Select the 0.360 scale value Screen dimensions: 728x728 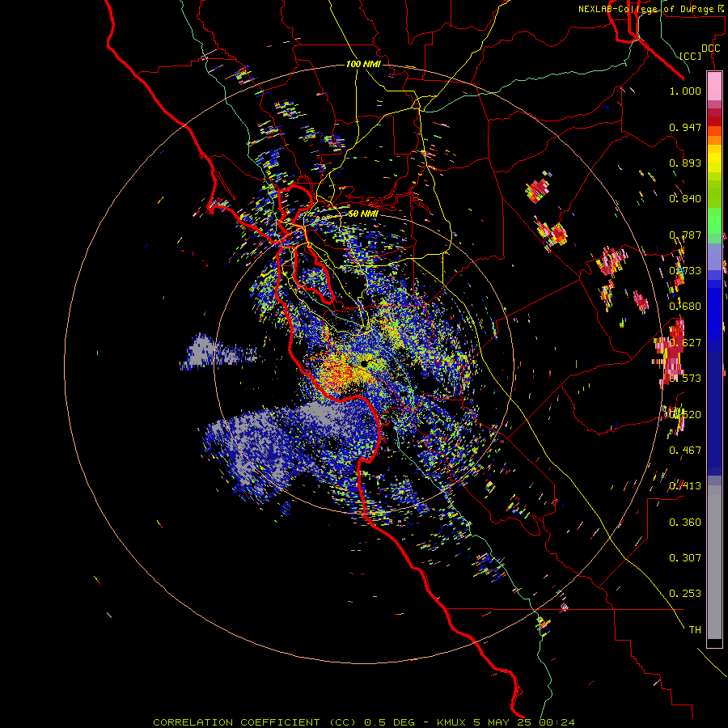pos(685,523)
